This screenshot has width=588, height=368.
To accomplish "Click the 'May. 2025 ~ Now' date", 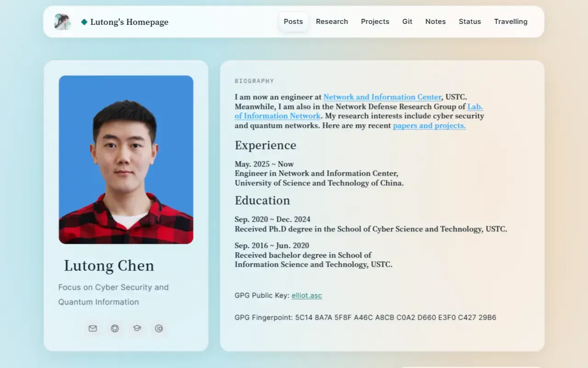I will point(264,164).
